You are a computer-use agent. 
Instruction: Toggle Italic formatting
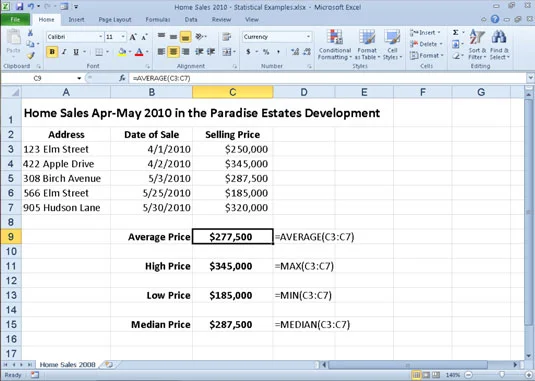coord(64,52)
